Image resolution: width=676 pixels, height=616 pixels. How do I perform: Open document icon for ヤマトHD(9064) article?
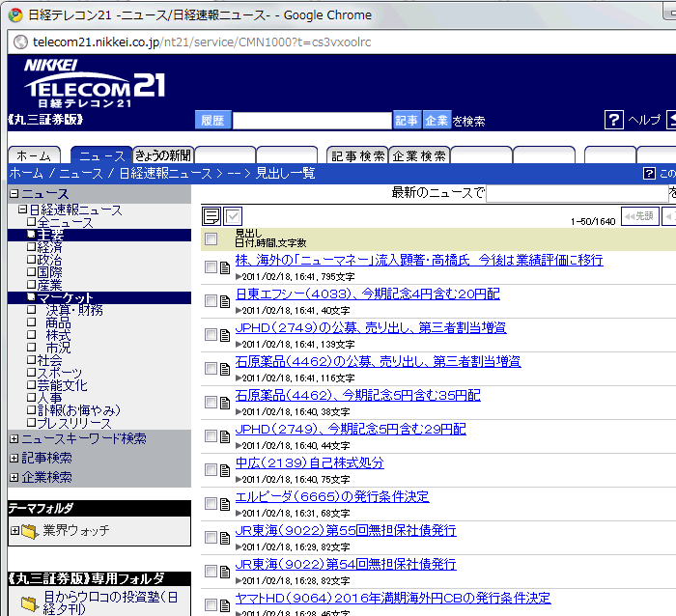225,605
